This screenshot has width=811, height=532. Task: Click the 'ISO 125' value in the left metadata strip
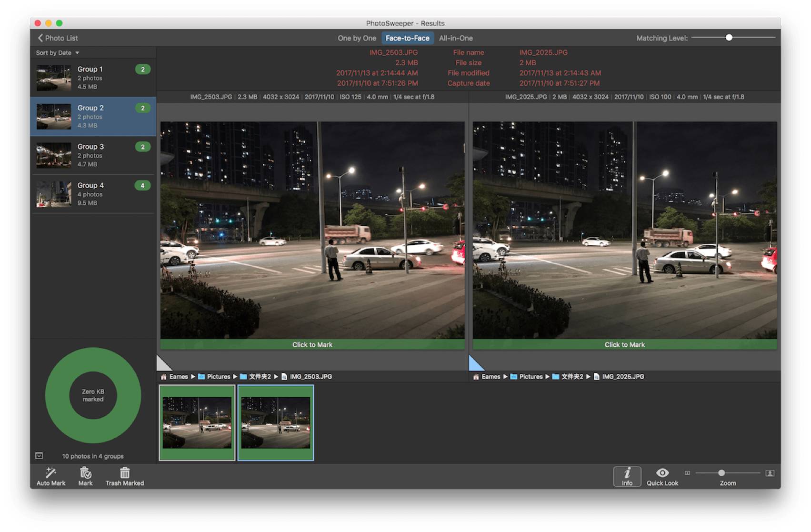click(x=350, y=97)
